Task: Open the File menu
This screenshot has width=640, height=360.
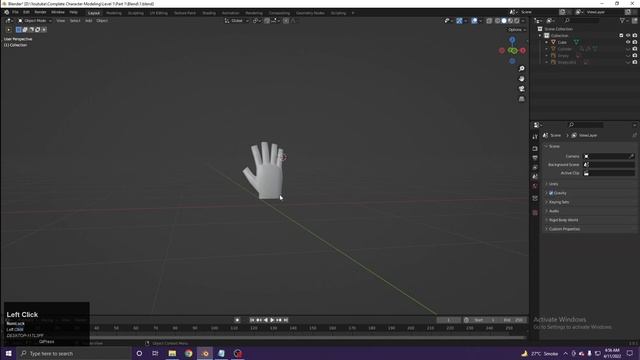Action: pos(16,12)
